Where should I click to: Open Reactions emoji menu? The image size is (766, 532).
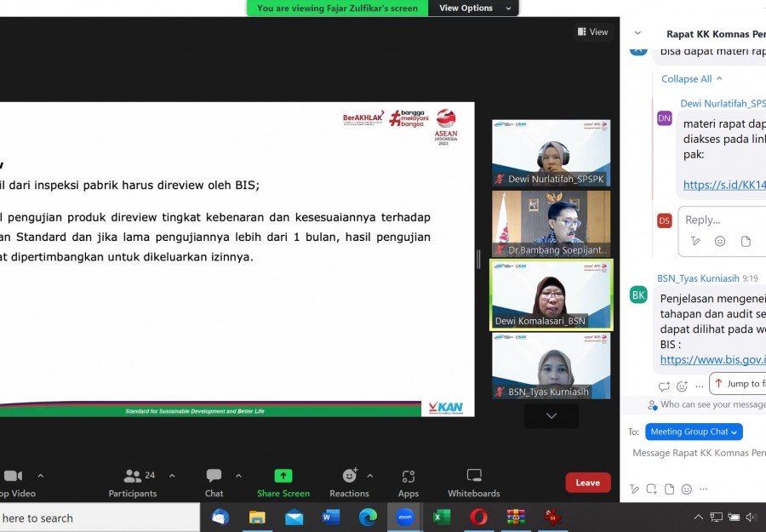pos(349,483)
